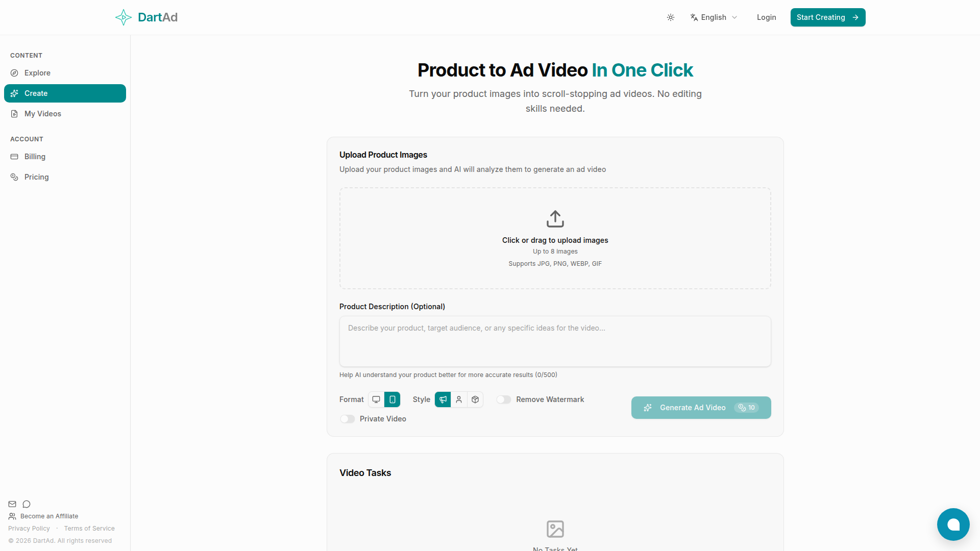Enable the Remove Watermark switch

click(x=504, y=399)
